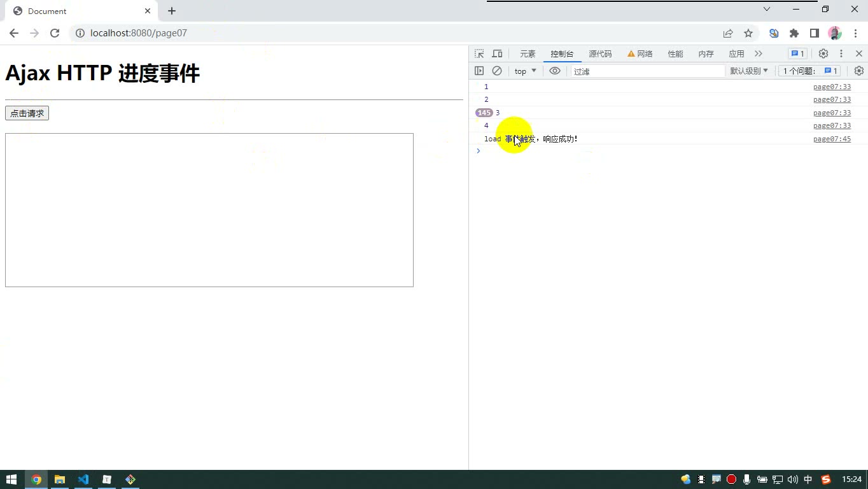
Task: Open the Chrome profile avatar
Action: click(x=835, y=33)
